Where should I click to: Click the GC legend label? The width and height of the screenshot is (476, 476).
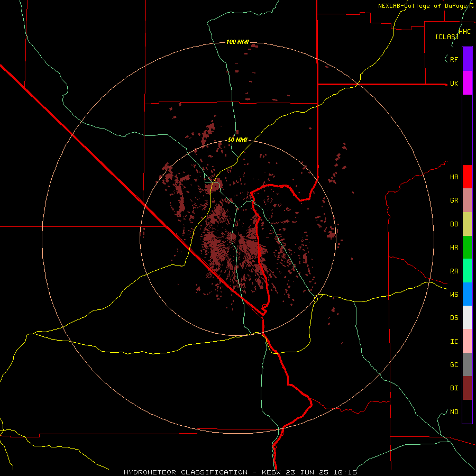tap(454, 364)
